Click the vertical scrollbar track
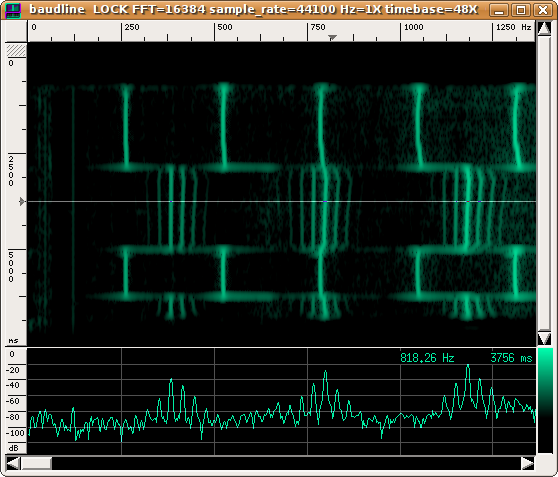 coord(544,183)
